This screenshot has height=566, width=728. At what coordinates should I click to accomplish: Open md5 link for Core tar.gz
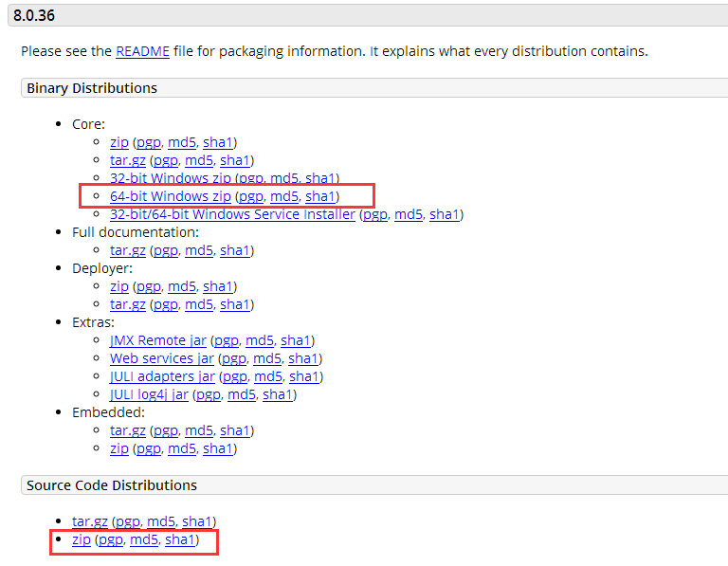click(x=199, y=160)
